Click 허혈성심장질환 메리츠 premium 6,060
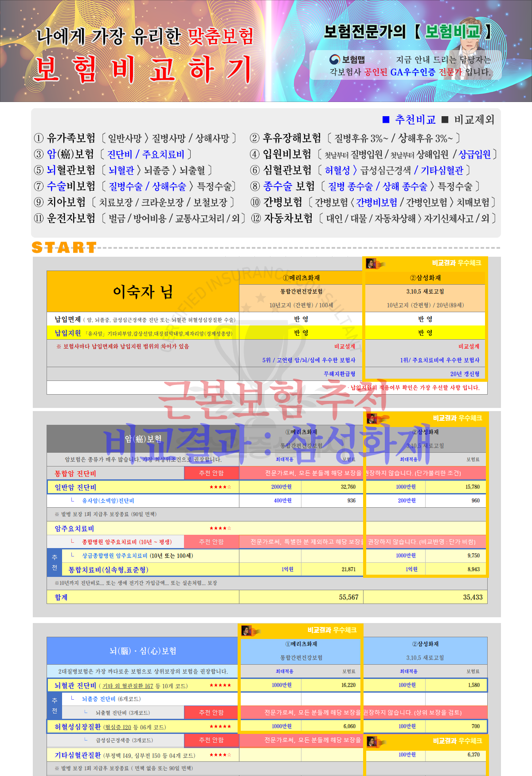The image size is (532, 776). coord(349,726)
